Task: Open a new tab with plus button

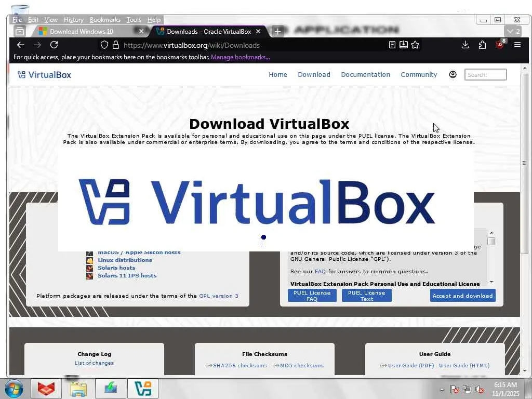Action: [277, 32]
